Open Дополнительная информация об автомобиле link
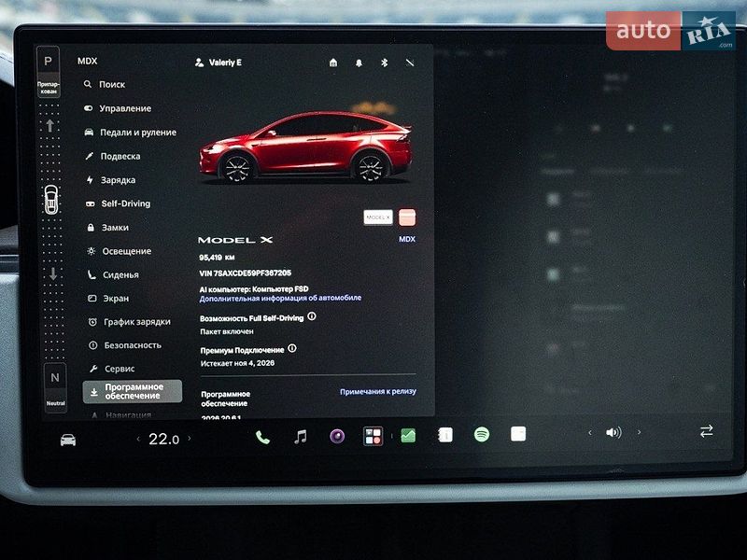The height and width of the screenshot is (560, 747). pos(280,298)
